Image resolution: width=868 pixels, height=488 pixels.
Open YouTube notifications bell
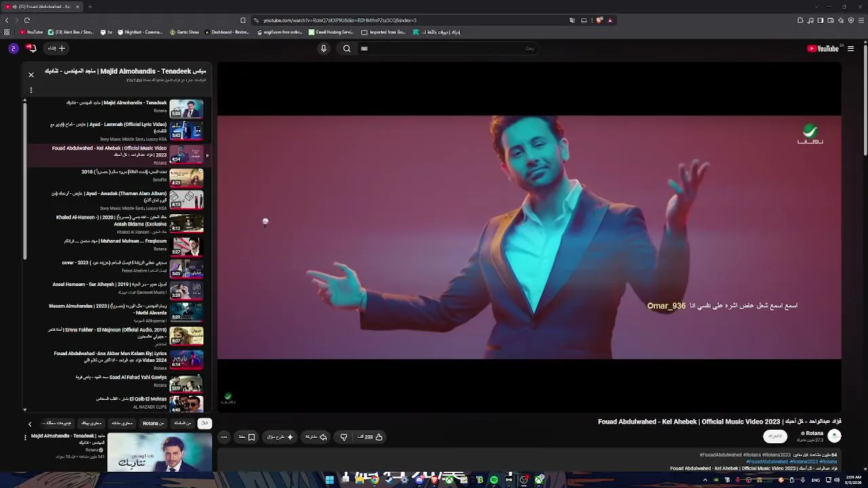(x=31, y=48)
